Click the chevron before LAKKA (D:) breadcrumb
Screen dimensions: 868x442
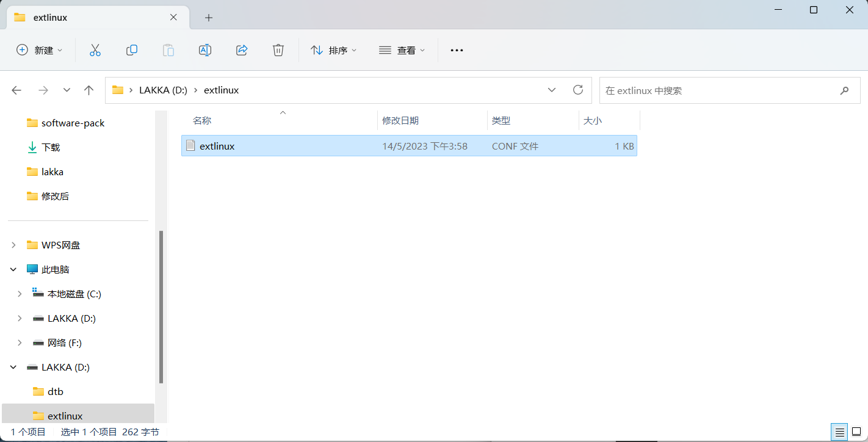click(x=131, y=90)
